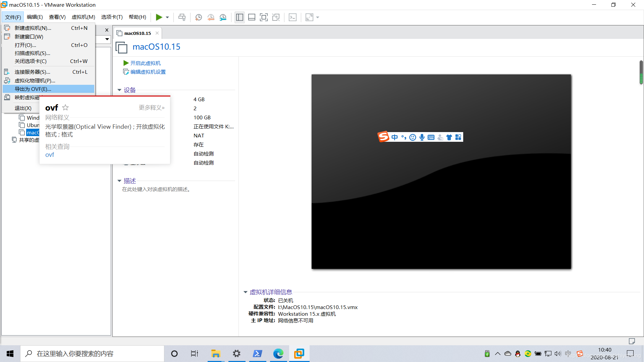
Task: Click the description text field placeholder
Action: point(157,189)
